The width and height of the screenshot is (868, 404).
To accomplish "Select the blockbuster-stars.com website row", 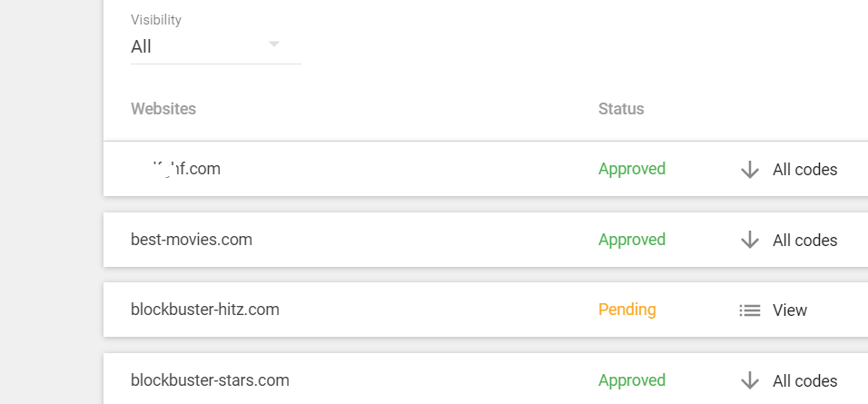I will (x=210, y=380).
